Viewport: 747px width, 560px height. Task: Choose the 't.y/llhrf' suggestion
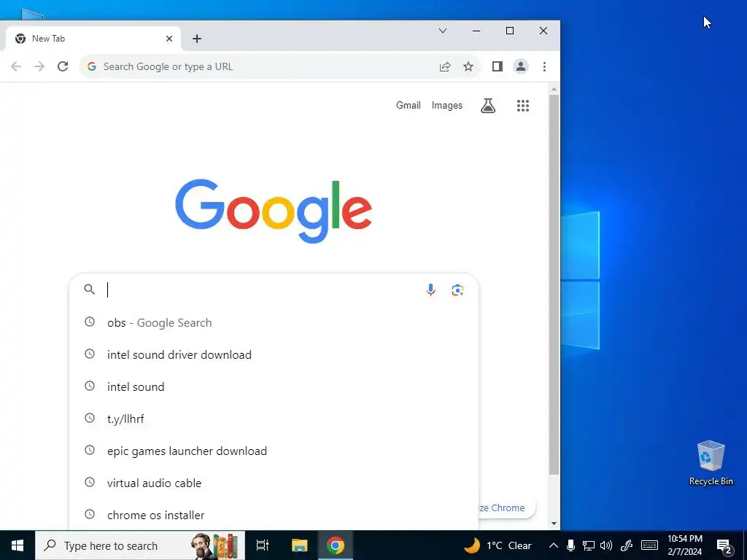274,419
